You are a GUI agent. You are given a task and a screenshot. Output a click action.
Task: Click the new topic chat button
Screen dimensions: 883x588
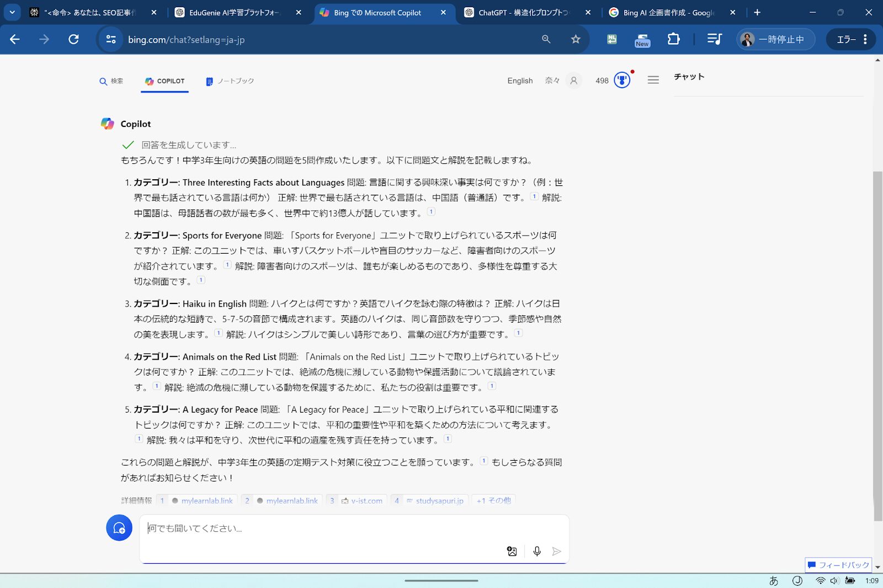119,528
